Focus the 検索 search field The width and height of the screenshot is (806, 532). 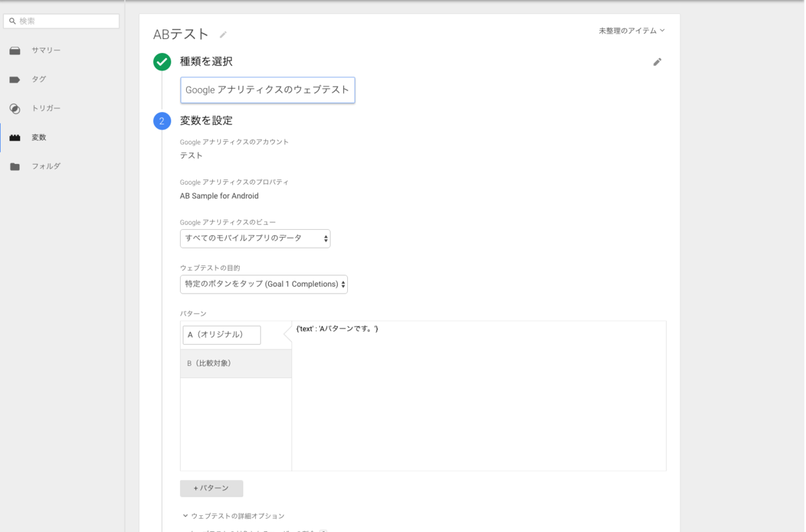point(61,21)
